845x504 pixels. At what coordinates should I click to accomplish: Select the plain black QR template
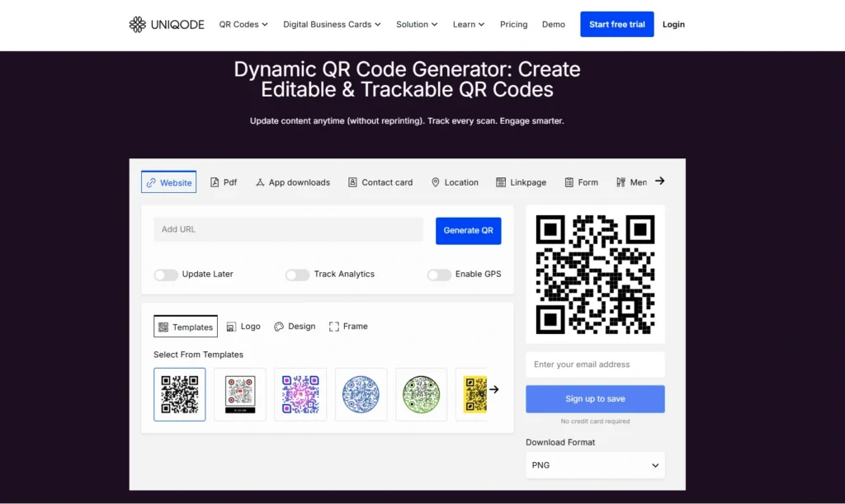click(179, 394)
